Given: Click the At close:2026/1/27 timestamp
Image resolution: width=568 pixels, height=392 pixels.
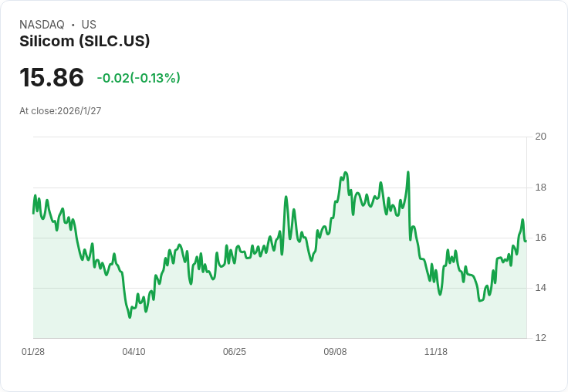Looking at the screenshot, I should click(x=60, y=111).
